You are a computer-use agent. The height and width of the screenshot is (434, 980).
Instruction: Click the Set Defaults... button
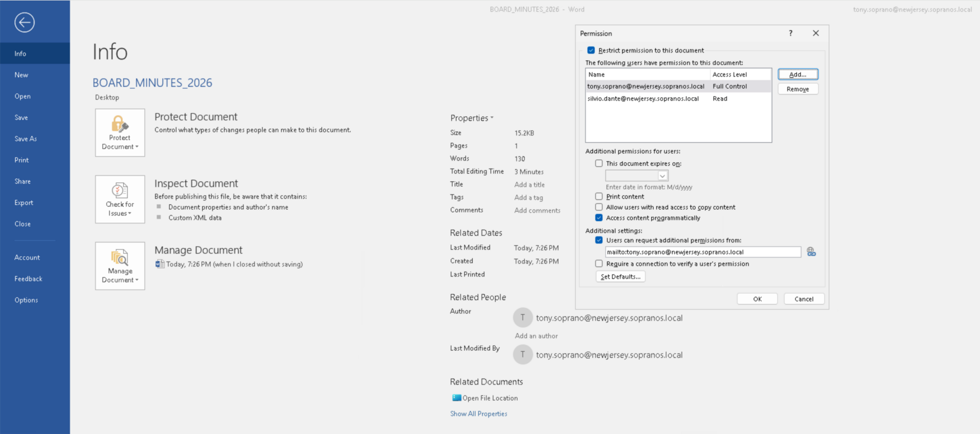pos(620,277)
